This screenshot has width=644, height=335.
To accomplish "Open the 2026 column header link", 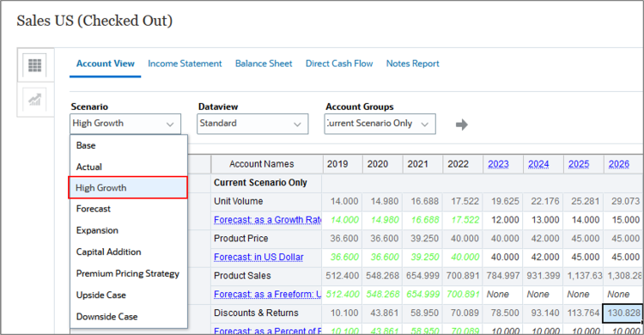I will [x=619, y=164].
